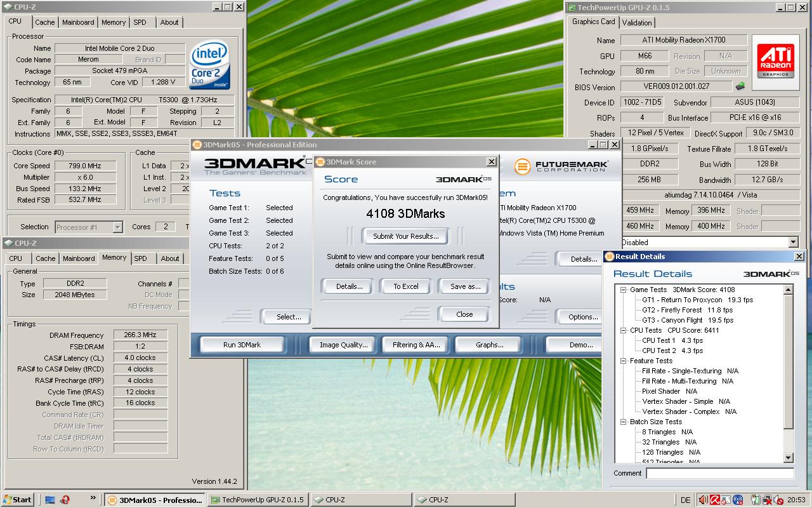The height and width of the screenshot is (508, 812).
Task: Switch to 3DMark05 Professional taskbar button
Action: click(x=155, y=500)
